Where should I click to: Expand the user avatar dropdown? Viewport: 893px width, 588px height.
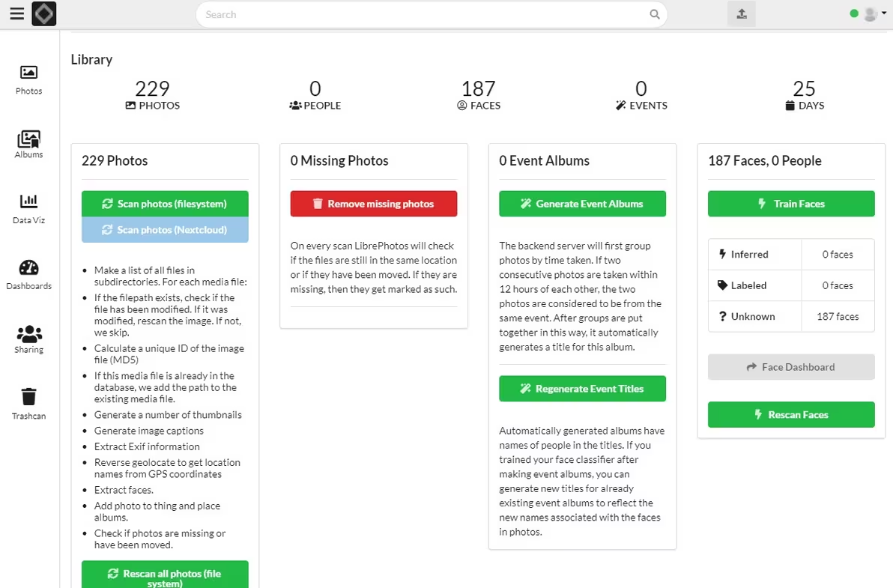click(x=874, y=14)
